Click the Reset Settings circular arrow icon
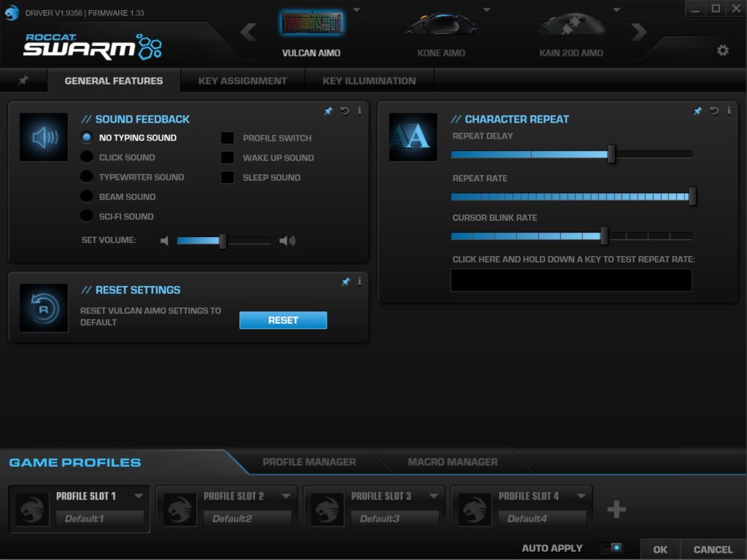 (x=43, y=307)
